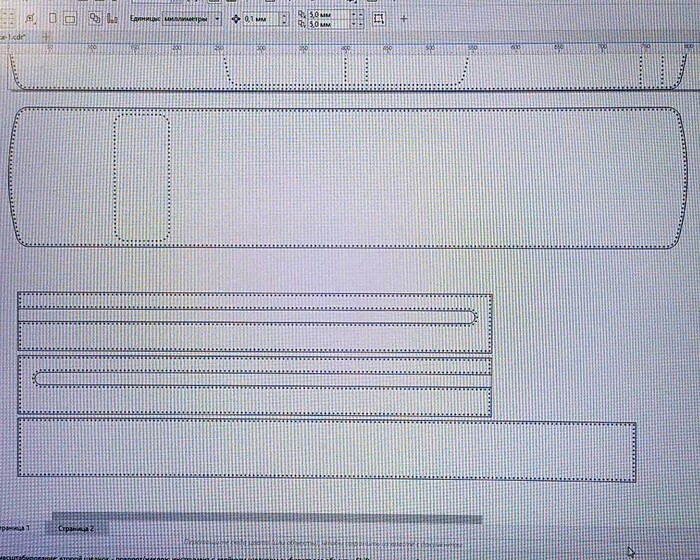Click the all pages layout icon
This screenshot has height=560, width=700.
[x=95, y=19]
